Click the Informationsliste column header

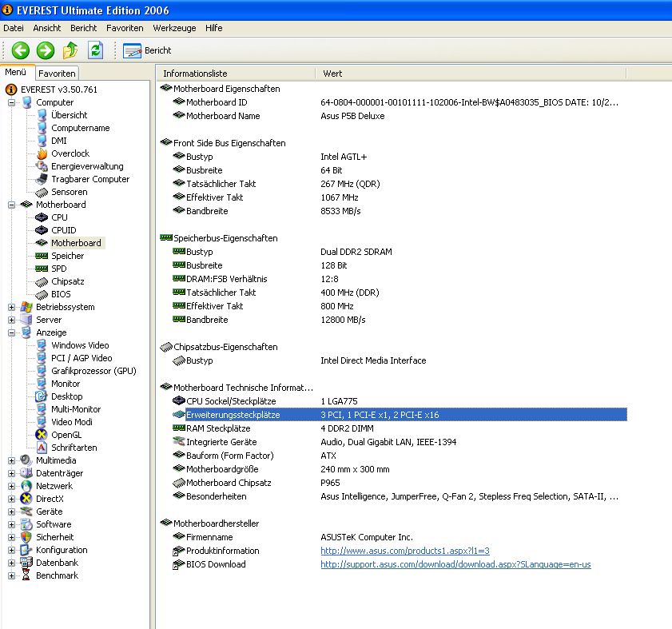(x=237, y=74)
